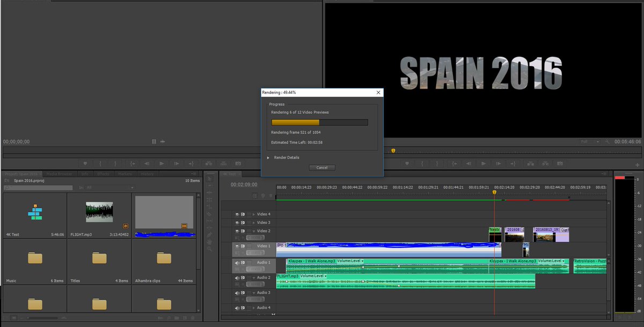Select the Selection tool in the tools panel
644x327 pixels.
click(x=209, y=179)
